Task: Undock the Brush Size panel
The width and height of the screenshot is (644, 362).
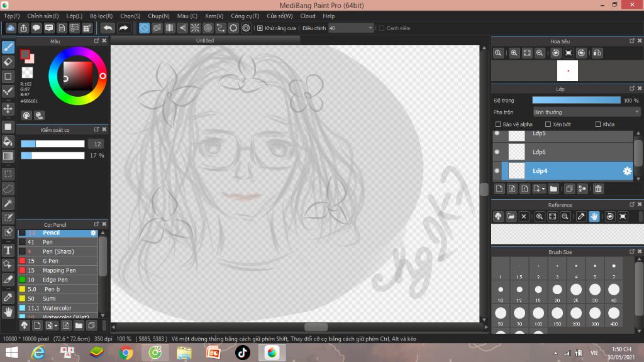Action: pos(632,251)
